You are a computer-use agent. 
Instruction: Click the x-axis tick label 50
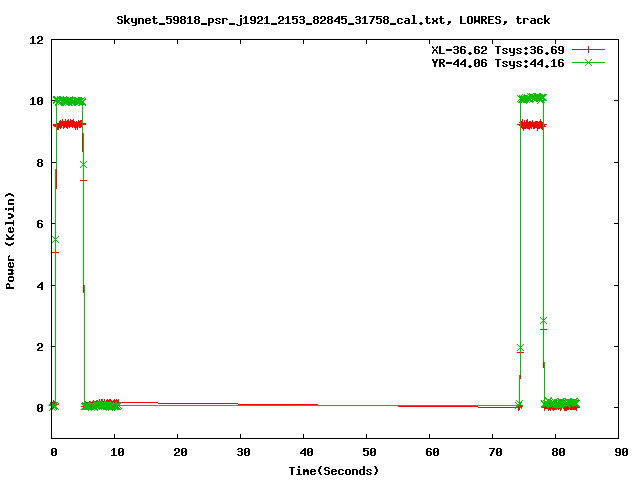pos(369,452)
